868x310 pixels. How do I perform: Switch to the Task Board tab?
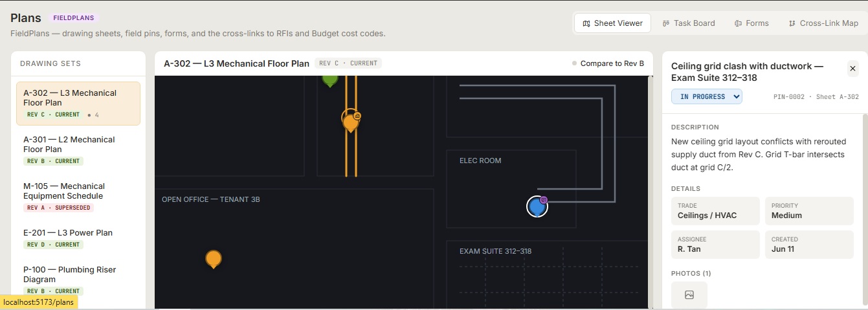click(689, 23)
